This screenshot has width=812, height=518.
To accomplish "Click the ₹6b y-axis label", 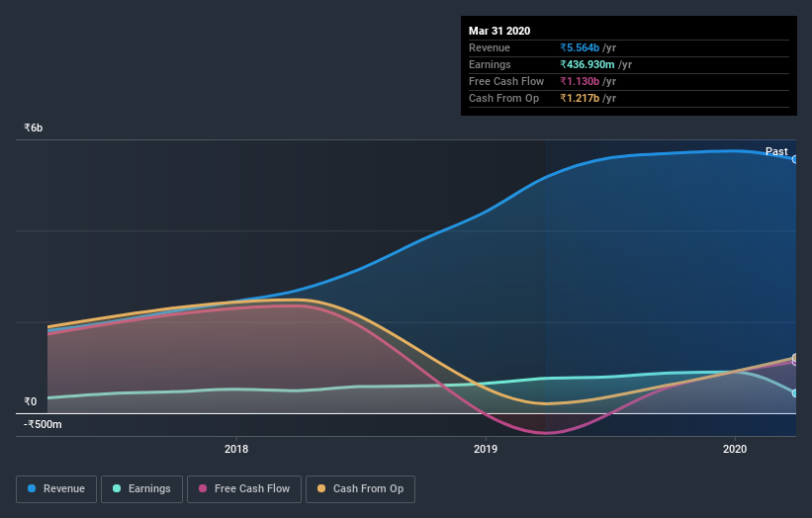I will [x=34, y=128].
